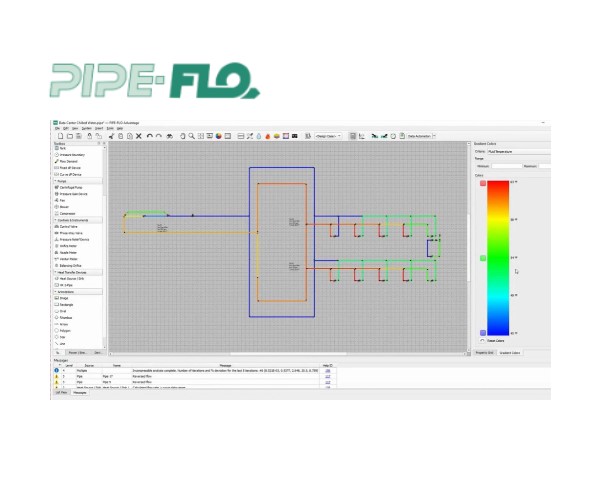600x477 pixels.
Task: Click the red color swatch at gradient top
Action: click(483, 182)
